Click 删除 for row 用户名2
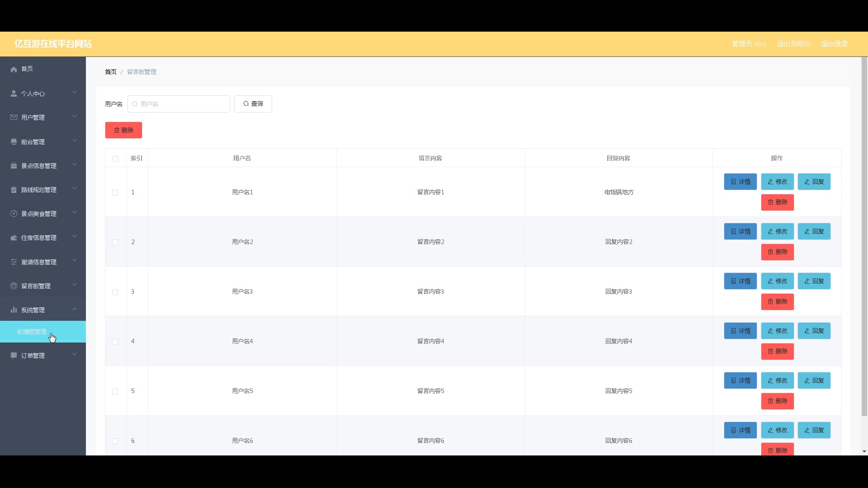This screenshot has height=488, width=868. click(x=777, y=252)
